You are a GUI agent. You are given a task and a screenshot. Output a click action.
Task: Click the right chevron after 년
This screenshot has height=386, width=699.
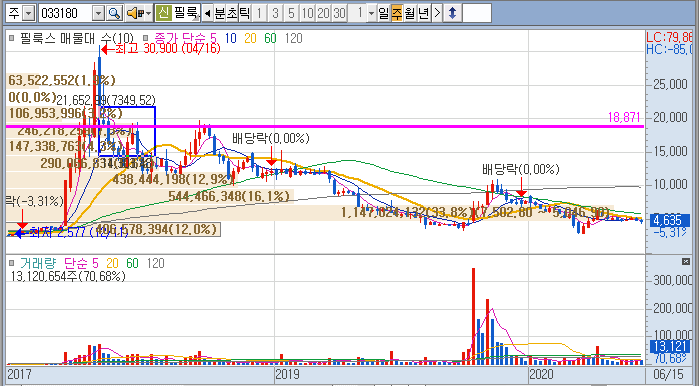[437, 13]
